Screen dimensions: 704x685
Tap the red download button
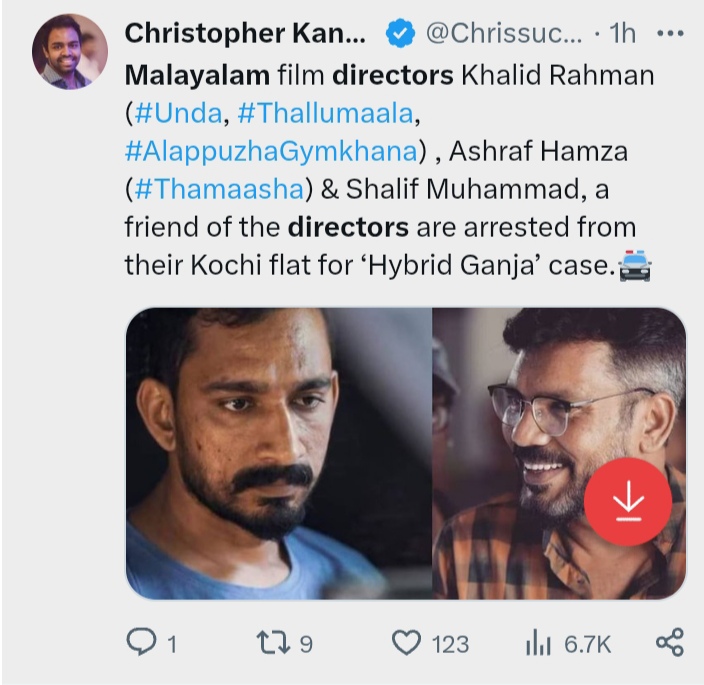tap(628, 502)
